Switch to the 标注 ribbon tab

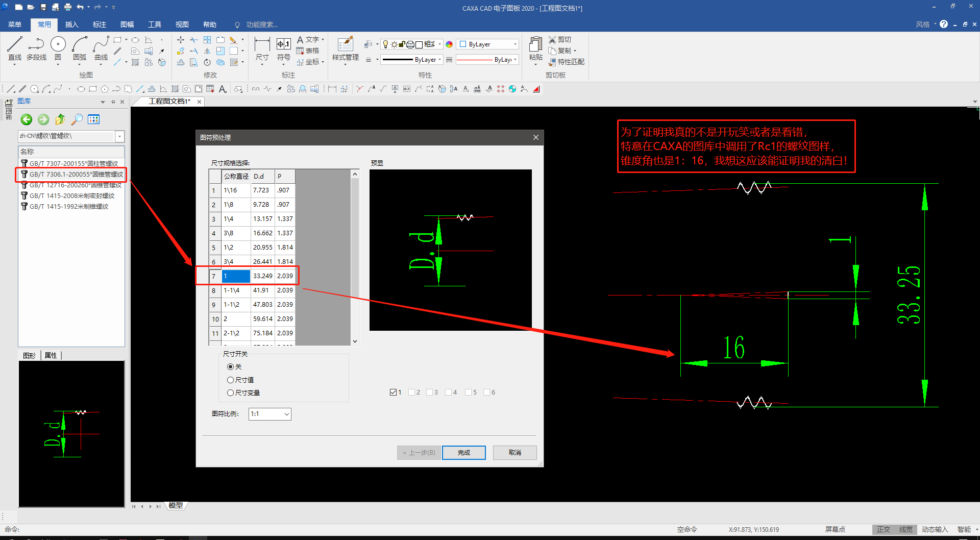pyautogui.click(x=100, y=24)
